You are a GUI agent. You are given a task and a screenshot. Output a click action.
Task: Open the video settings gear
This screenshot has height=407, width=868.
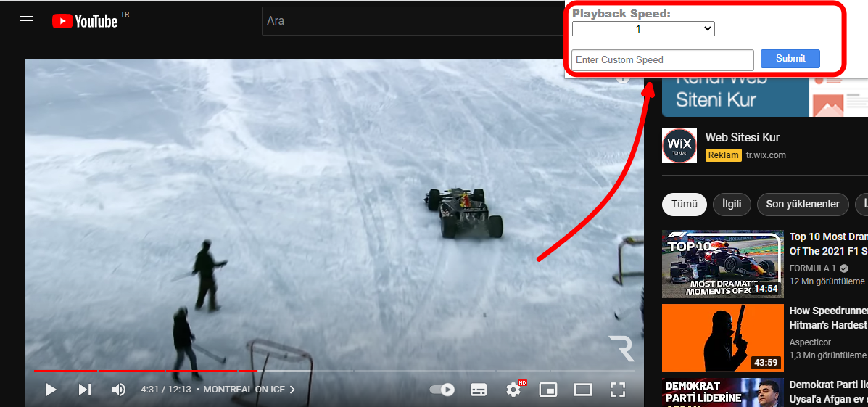(513, 390)
